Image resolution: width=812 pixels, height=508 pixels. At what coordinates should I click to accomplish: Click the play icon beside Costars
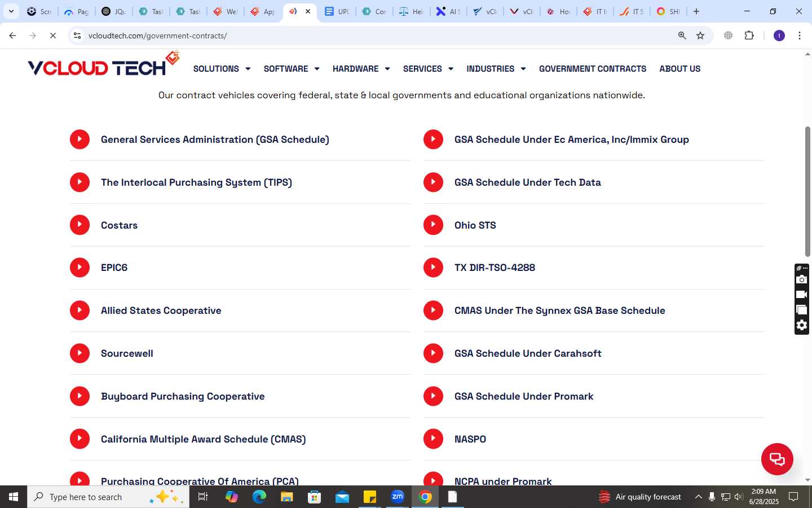coord(80,225)
